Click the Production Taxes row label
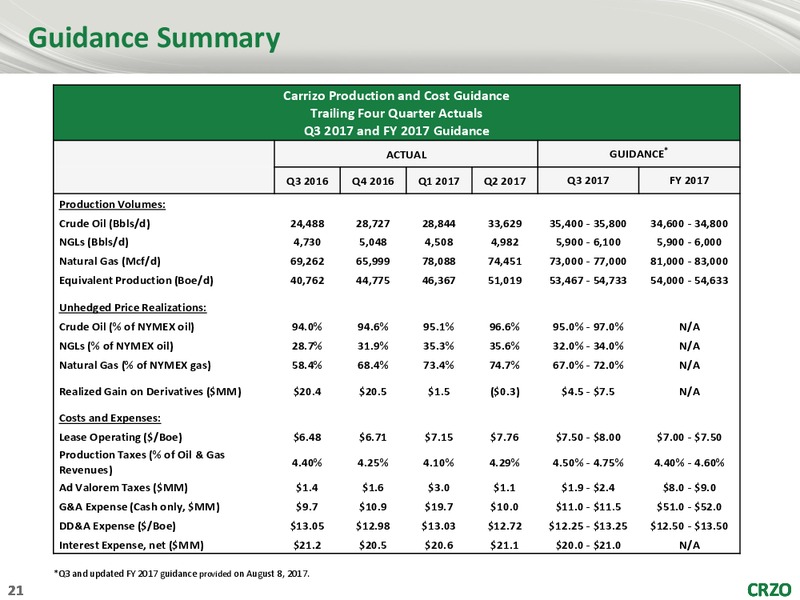The height and width of the screenshot is (600, 800). [142, 462]
